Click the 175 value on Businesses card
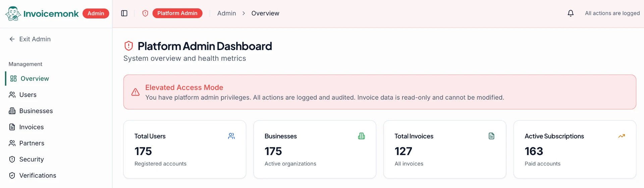Screen dimensions: 644x188 pyautogui.click(x=273, y=151)
